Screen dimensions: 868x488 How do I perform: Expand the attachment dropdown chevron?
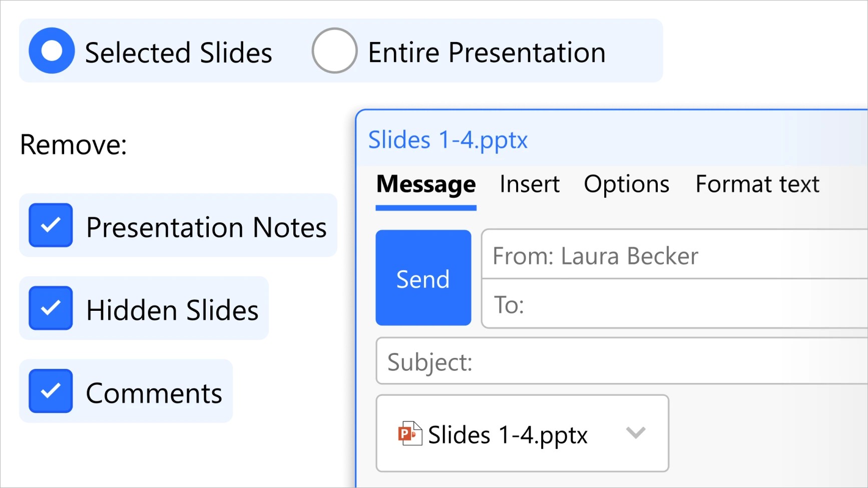click(636, 432)
